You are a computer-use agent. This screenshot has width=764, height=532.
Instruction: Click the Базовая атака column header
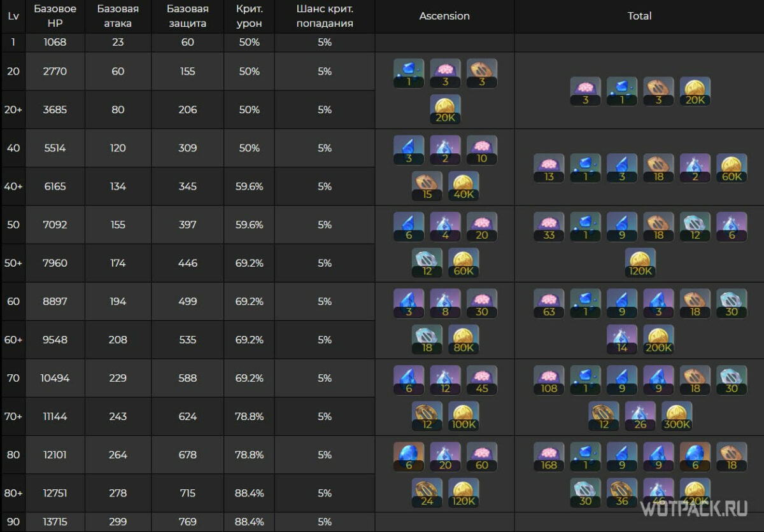118,17
